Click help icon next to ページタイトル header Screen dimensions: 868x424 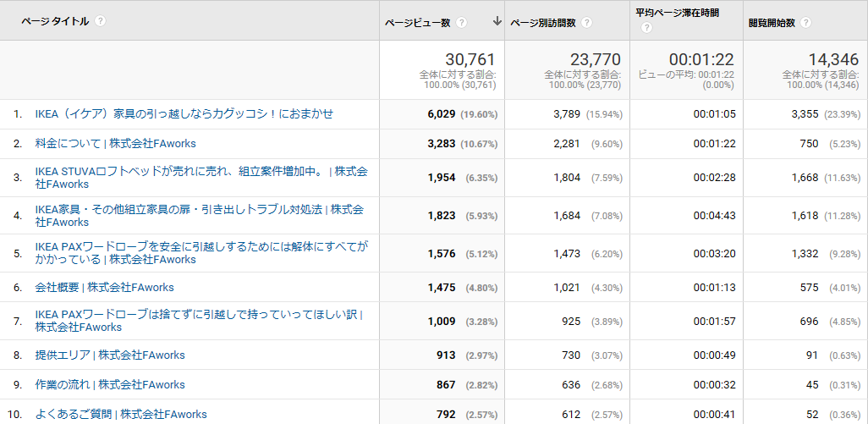(x=100, y=21)
